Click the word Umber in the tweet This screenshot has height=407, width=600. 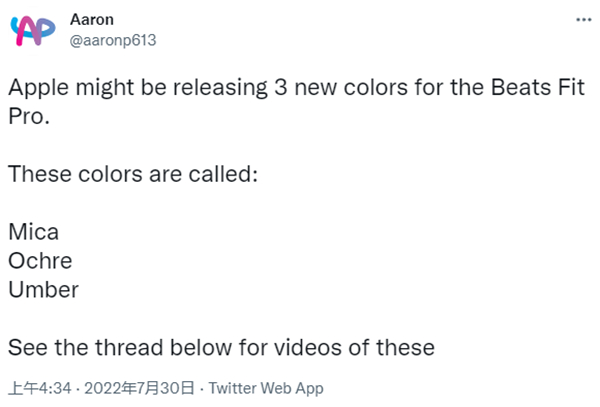[43, 289]
